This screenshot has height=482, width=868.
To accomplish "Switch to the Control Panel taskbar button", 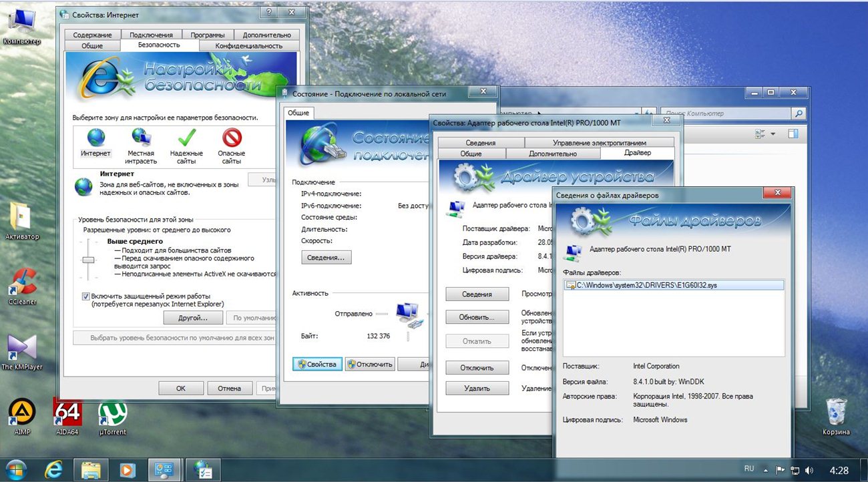I will (x=164, y=469).
